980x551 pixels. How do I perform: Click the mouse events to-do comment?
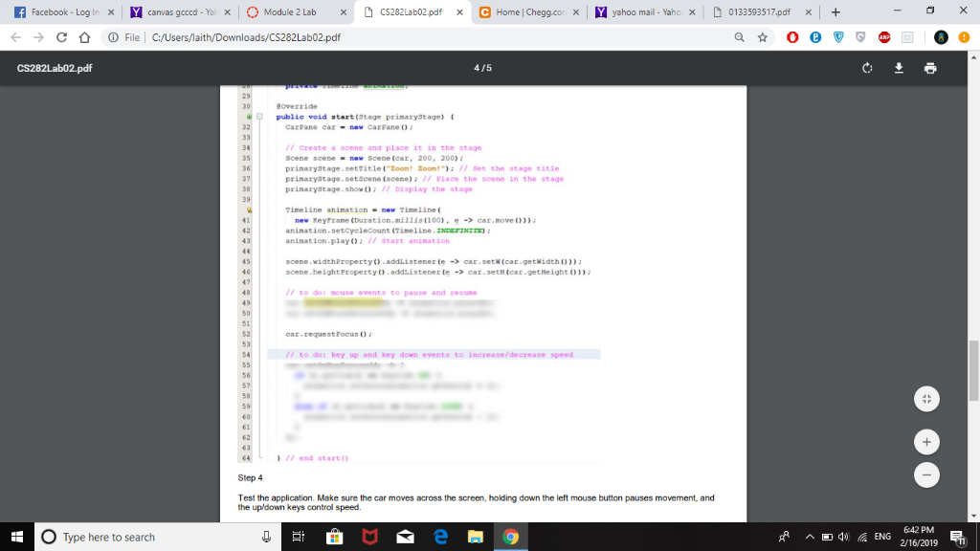[x=381, y=293]
